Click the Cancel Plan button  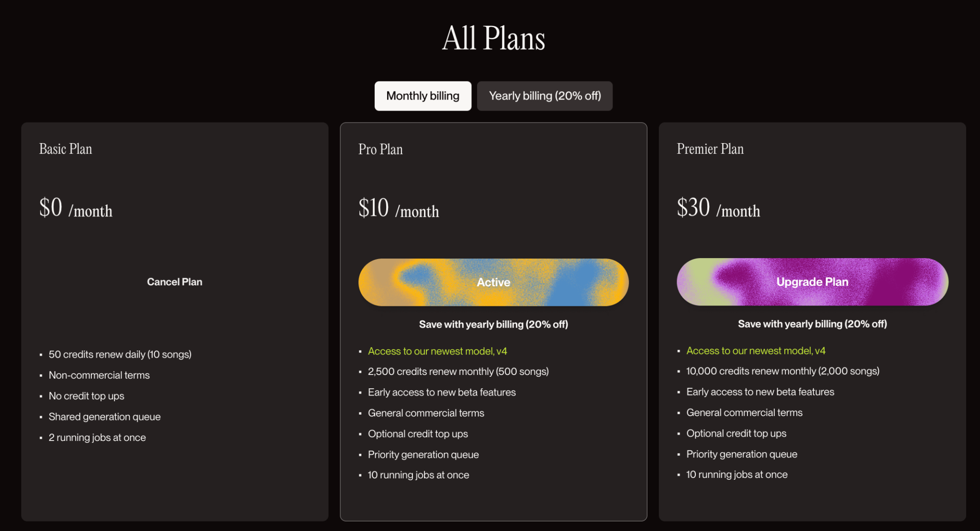point(175,282)
